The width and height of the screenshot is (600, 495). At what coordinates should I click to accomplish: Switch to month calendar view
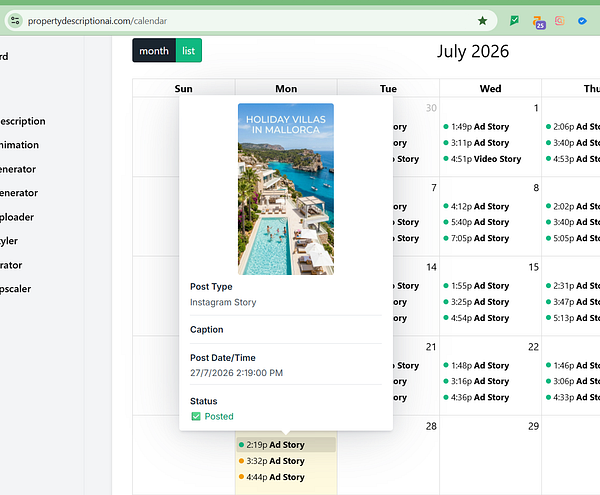click(154, 50)
